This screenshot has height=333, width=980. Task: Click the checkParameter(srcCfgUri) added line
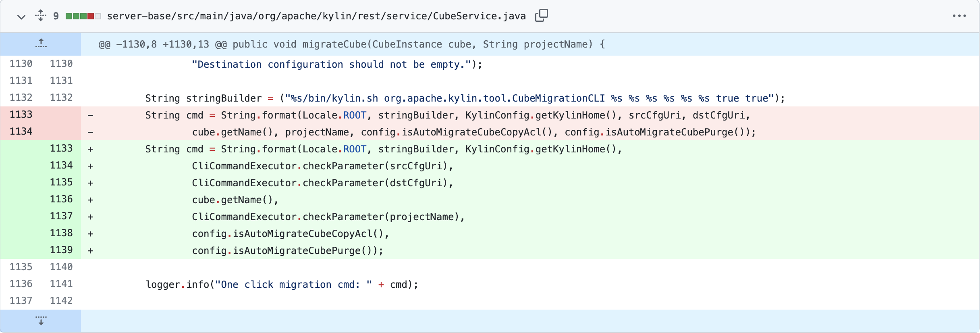(322, 166)
